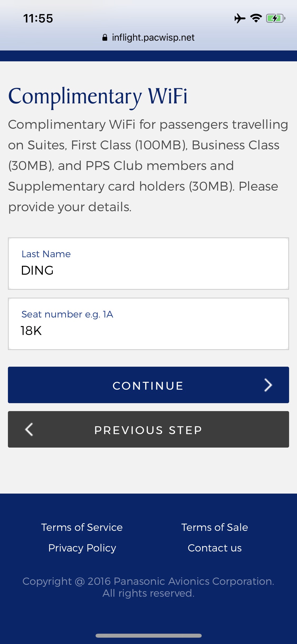
Task: Tap the right chevron on Continue button
Action: pos(268,385)
